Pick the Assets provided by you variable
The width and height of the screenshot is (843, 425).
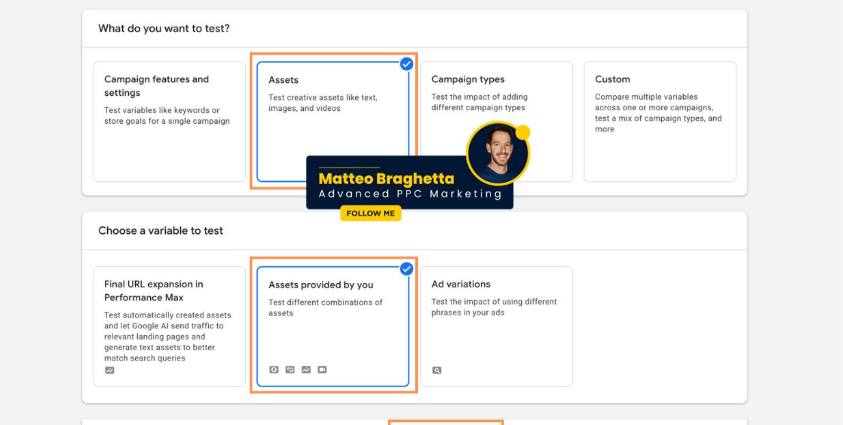pyautogui.click(x=332, y=325)
